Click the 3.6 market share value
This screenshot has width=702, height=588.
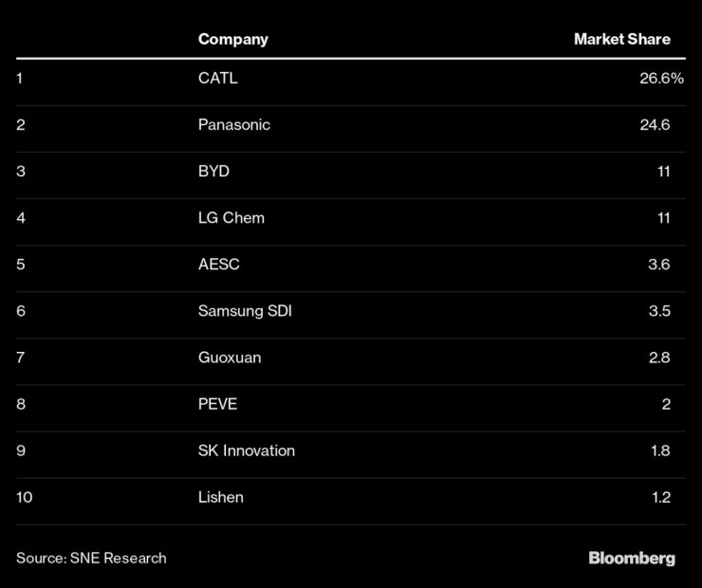pyautogui.click(x=658, y=265)
